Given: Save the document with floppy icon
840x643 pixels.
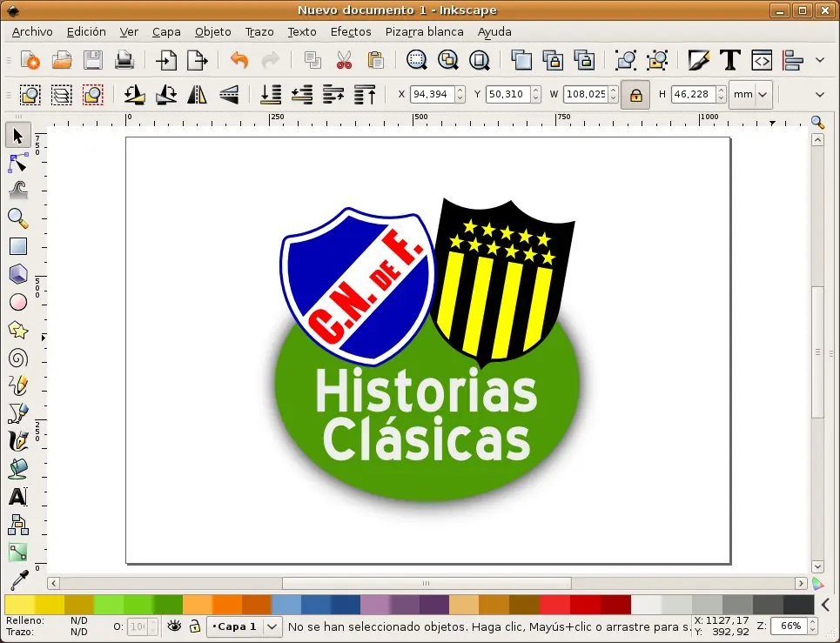Looking at the screenshot, I should pyautogui.click(x=92, y=60).
